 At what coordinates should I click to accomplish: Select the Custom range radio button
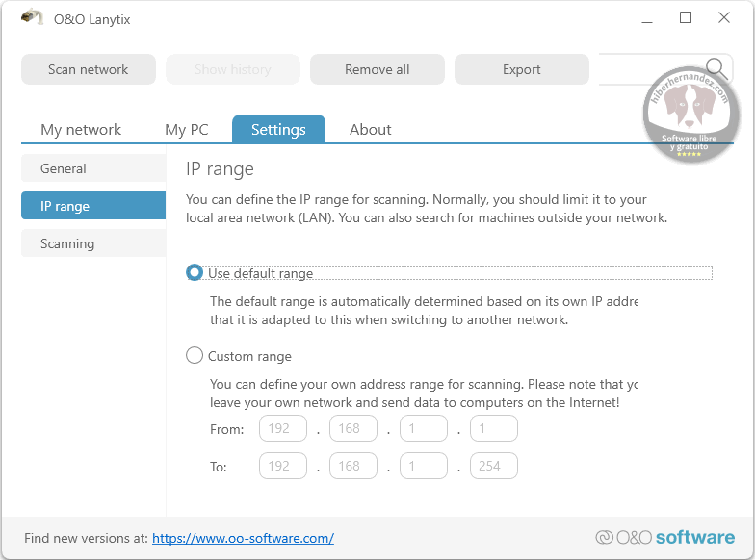point(195,356)
